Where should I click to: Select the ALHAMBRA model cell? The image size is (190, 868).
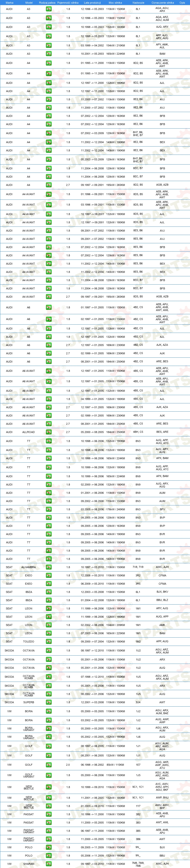coord(29,567)
